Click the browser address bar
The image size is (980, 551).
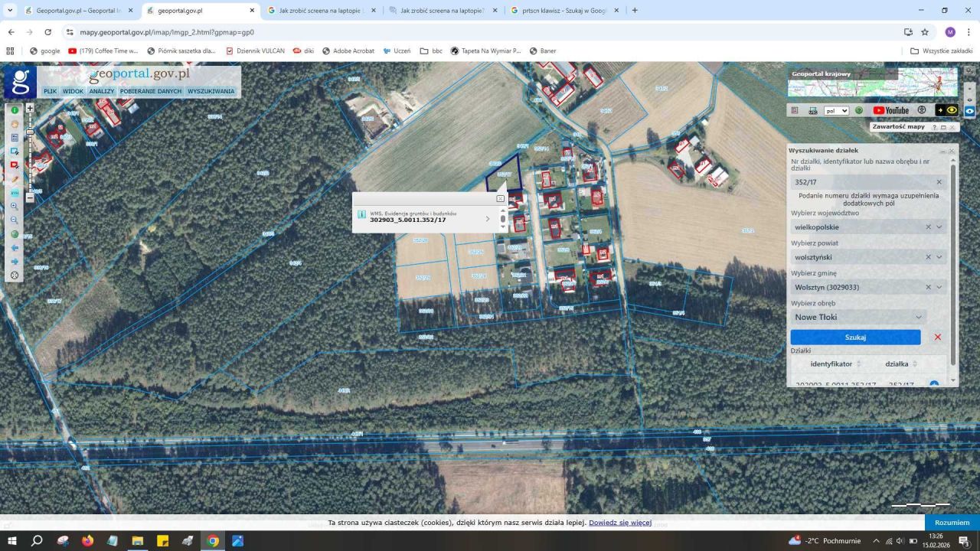click(x=482, y=32)
